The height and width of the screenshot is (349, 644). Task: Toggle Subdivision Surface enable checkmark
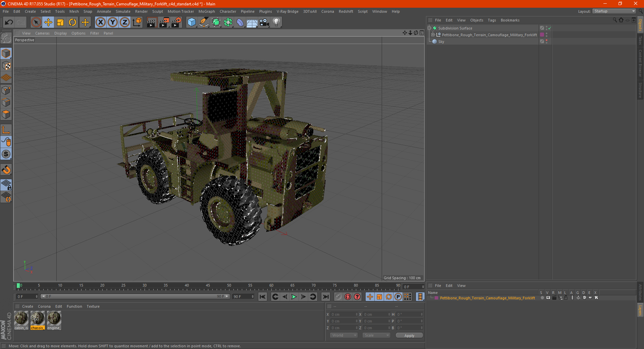point(550,28)
